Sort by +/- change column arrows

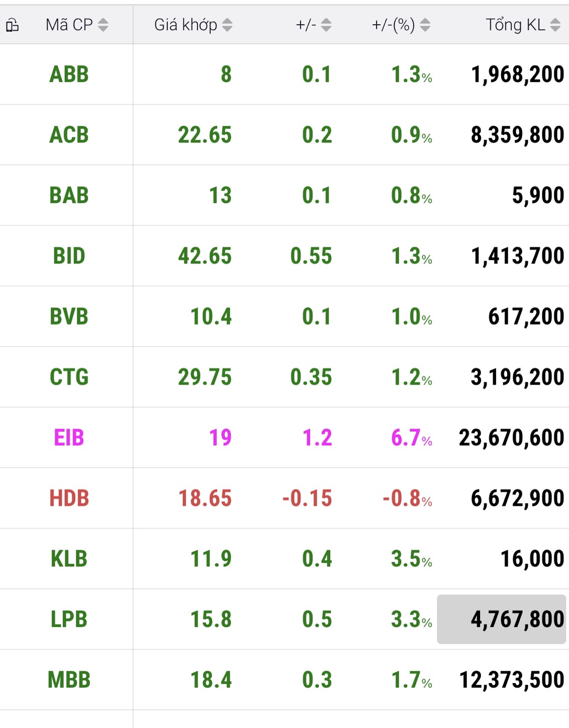click(326, 25)
